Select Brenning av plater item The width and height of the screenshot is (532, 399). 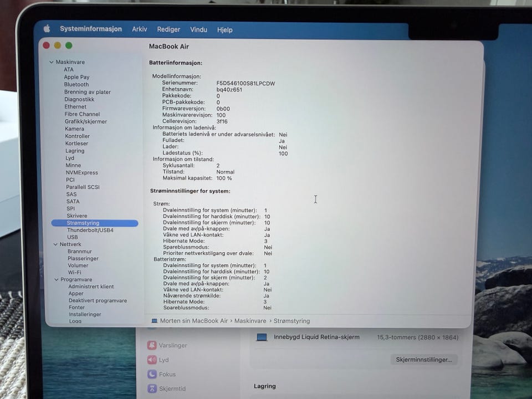(88, 92)
